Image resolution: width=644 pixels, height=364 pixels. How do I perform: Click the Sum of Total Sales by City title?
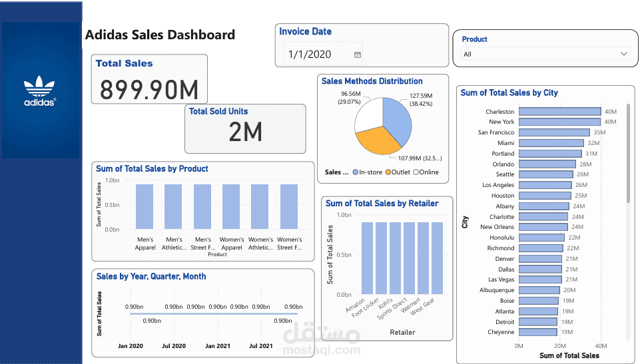(509, 92)
